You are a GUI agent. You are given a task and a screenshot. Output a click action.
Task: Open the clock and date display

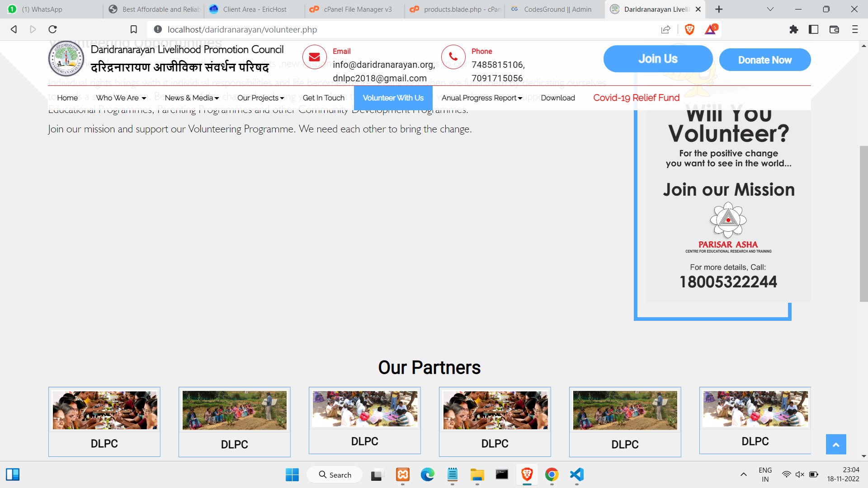(x=843, y=475)
